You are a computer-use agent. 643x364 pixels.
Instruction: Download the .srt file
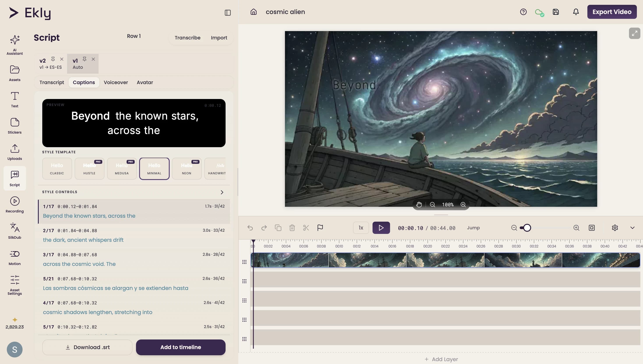(x=87, y=347)
